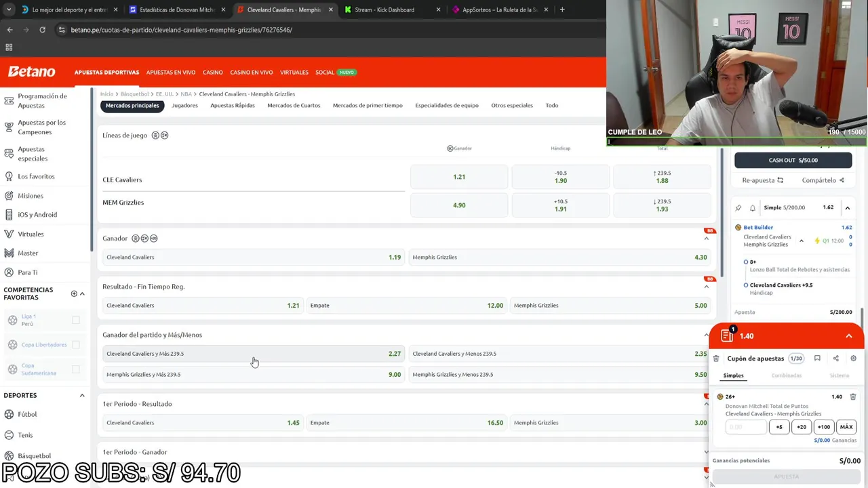Check Copa Sudamericana favorite checkbox
Screen dimensions: 868x488
tap(76, 369)
